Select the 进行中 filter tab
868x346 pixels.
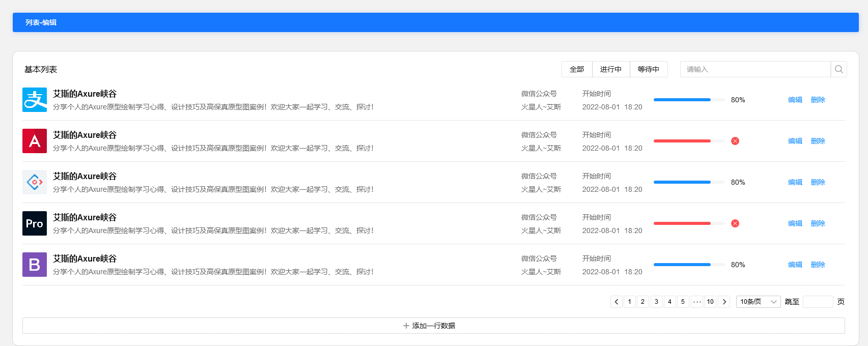[611, 69]
